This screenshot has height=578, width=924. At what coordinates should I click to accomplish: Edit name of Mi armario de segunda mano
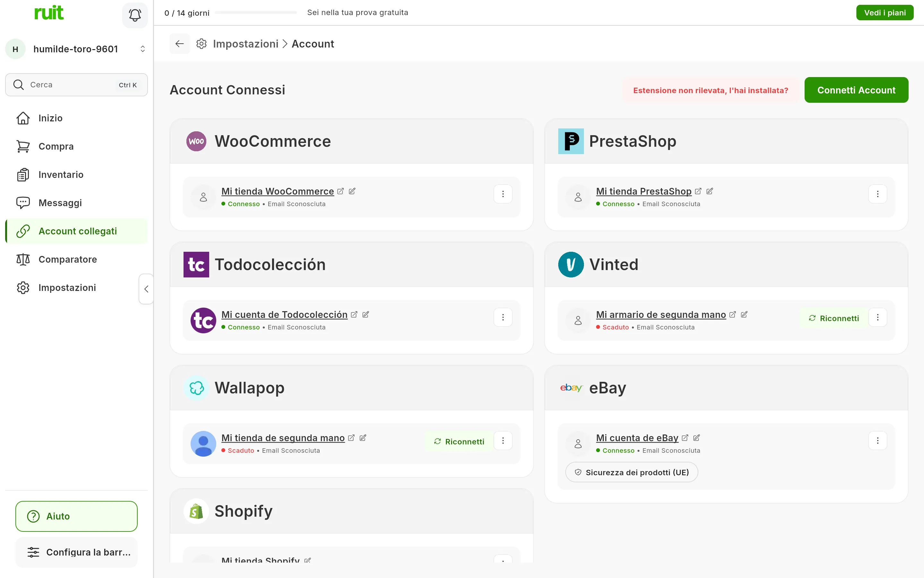(744, 314)
